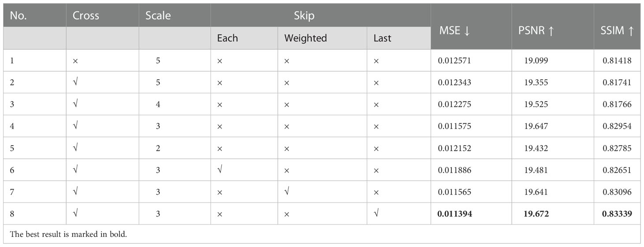
Task: Click the footnote about best result in bold
Action: (x=68, y=234)
